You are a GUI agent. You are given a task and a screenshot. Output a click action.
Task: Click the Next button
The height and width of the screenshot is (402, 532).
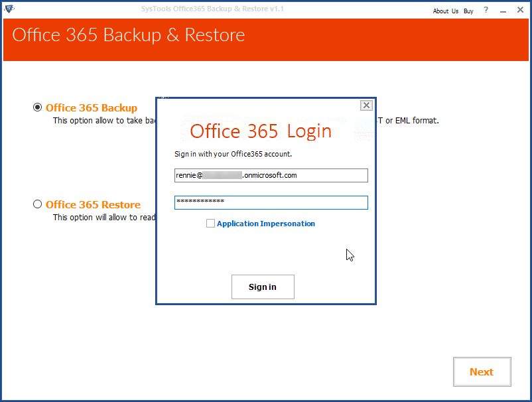(482, 371)
